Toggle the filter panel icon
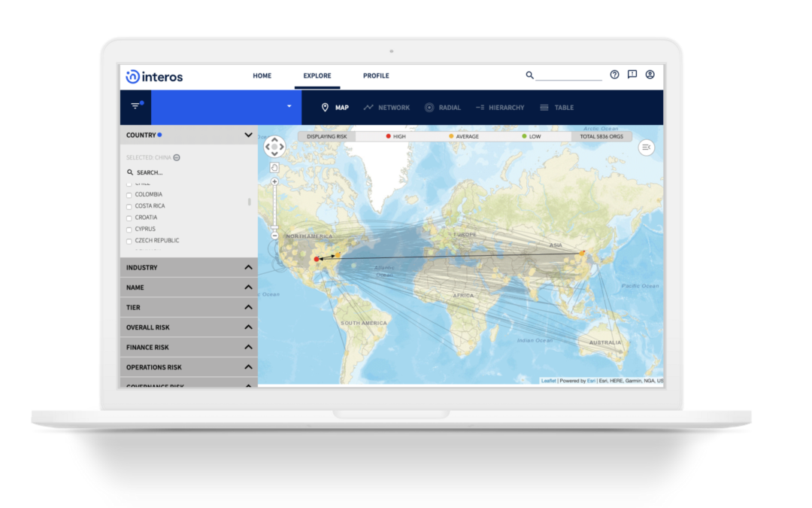This screenshot has width=812, height=508. pyautogui.click(x=137, y=106)
